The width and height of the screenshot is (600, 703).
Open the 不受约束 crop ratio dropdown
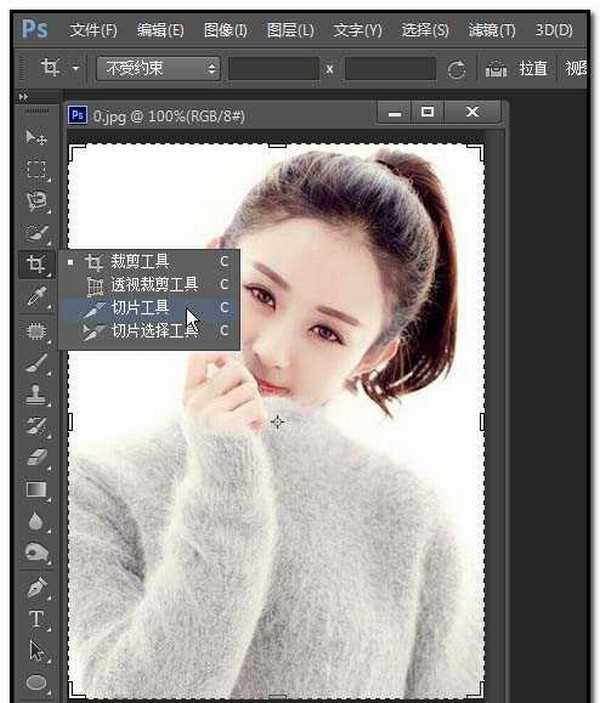pos(157,69)
